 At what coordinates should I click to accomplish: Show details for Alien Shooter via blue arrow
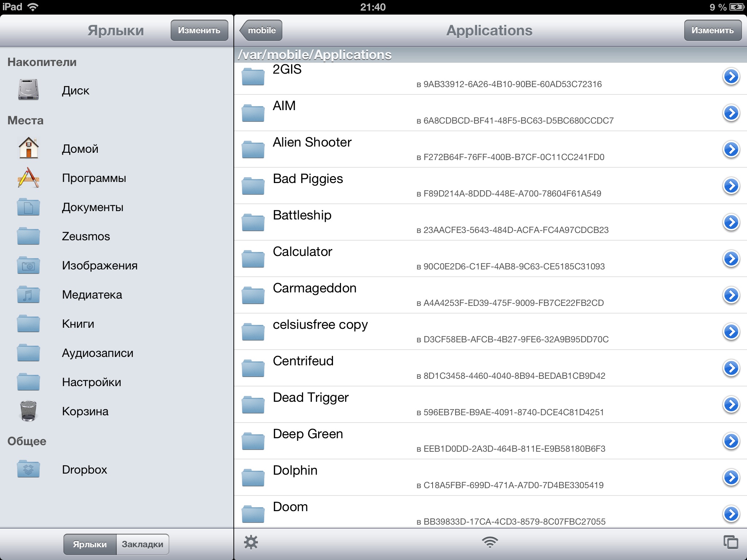731,149
